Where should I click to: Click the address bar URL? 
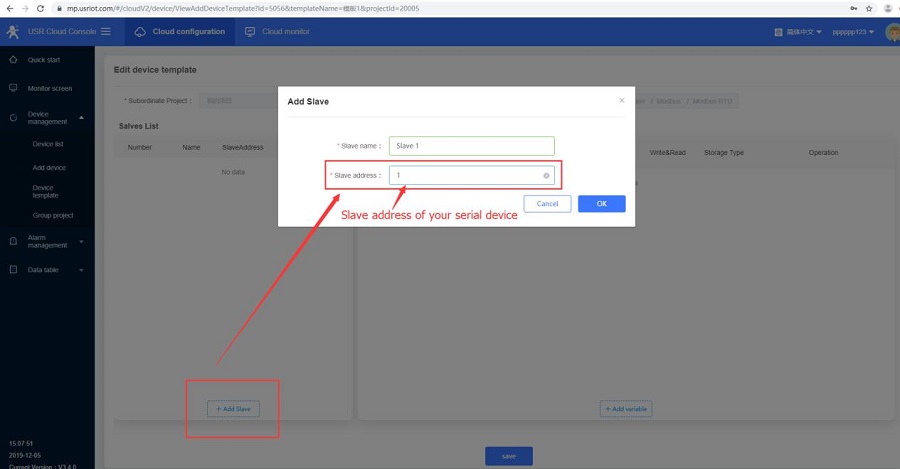click(x=243, y=9)
